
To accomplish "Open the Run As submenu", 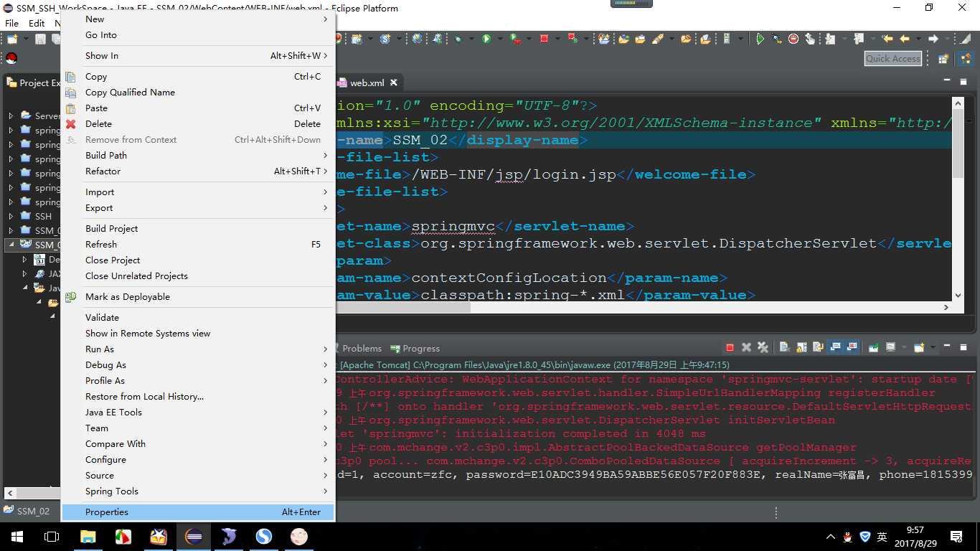I will click(x=199, y=349).
